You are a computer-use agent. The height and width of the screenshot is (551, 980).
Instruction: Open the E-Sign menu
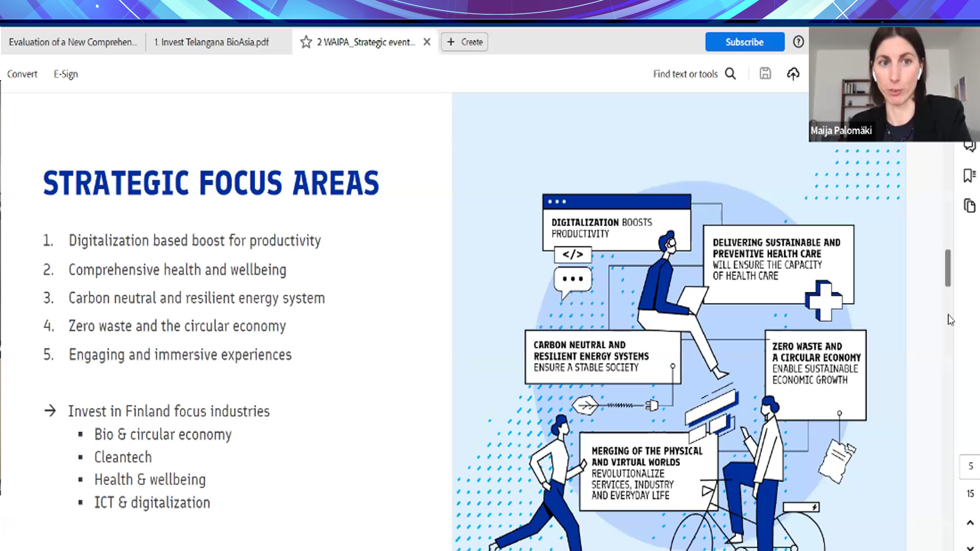coord(66,74)
